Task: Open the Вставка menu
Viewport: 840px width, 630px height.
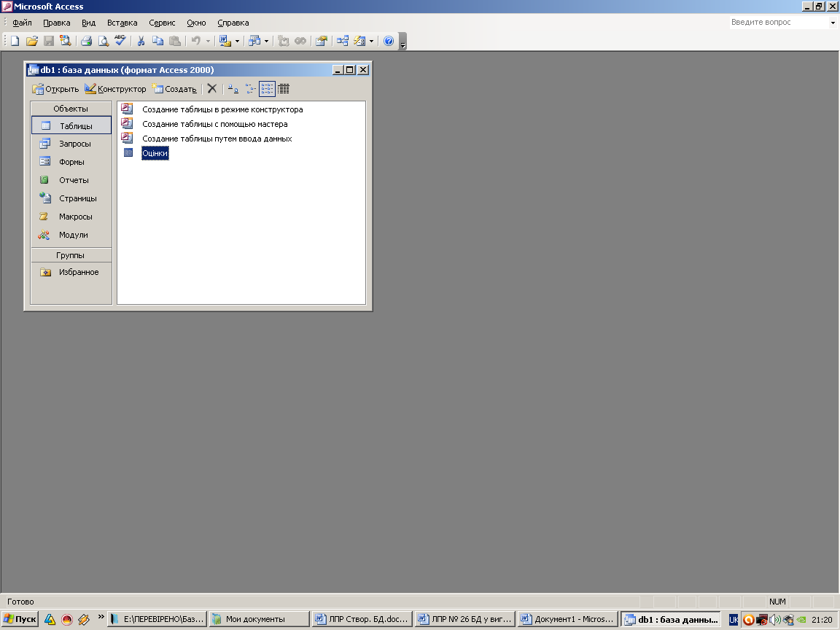Action: (122, 23)
